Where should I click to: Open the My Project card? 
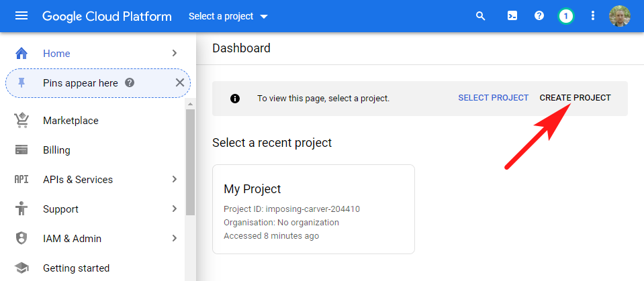[x=314, y=209]
